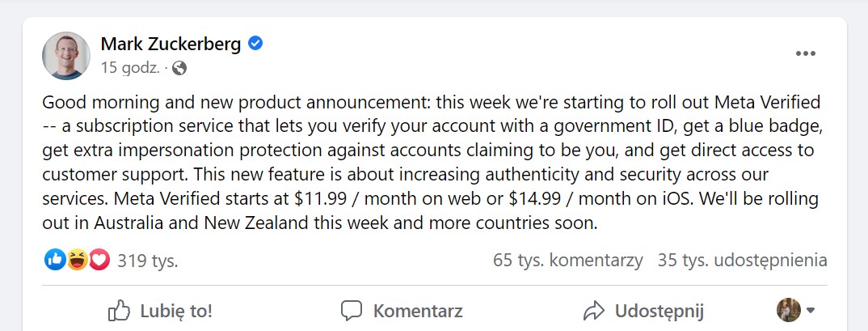The height and width of the screenshot is (331, 868).
Task: Click the "15 godz." timestamp link
Action: point(129,68)
